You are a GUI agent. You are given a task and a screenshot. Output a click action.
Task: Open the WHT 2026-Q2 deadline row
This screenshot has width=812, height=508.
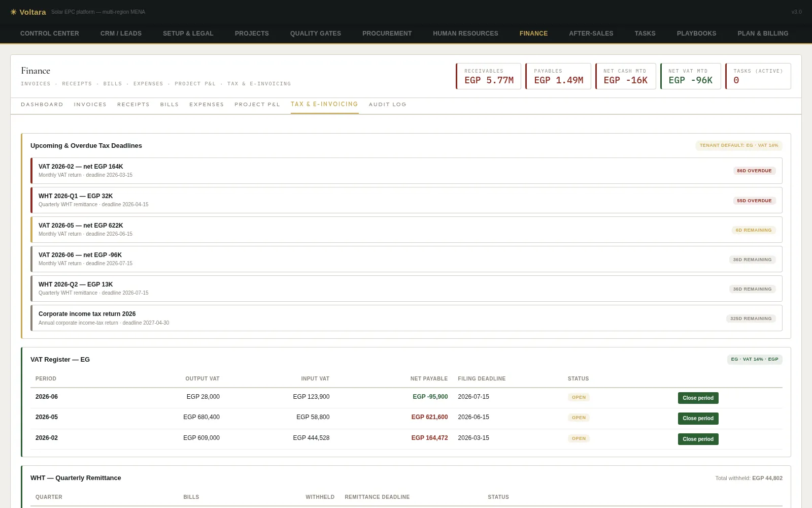407,289
